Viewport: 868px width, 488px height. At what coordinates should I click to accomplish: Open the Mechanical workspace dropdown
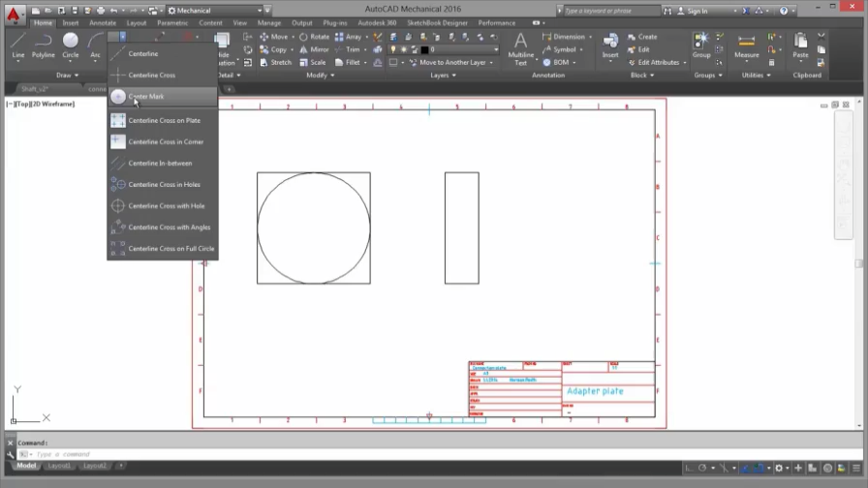coord(214,10)
